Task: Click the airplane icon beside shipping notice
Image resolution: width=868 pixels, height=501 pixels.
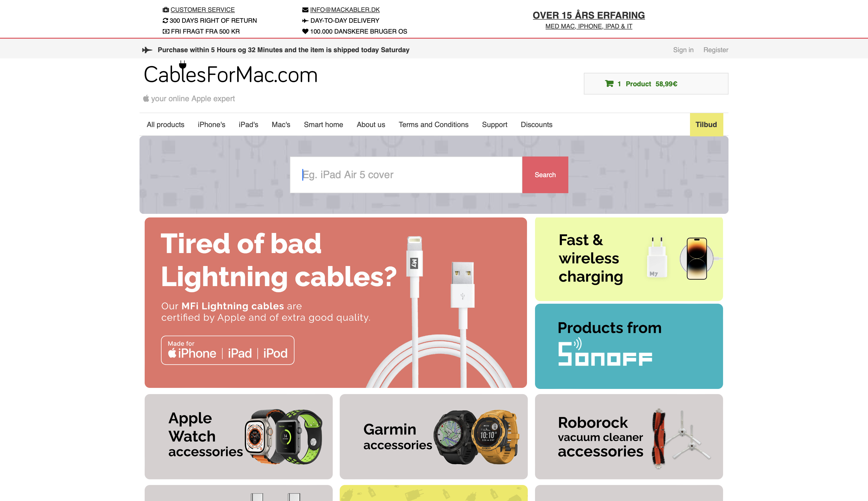Action: pyautogui.click(x=147, y=50)
